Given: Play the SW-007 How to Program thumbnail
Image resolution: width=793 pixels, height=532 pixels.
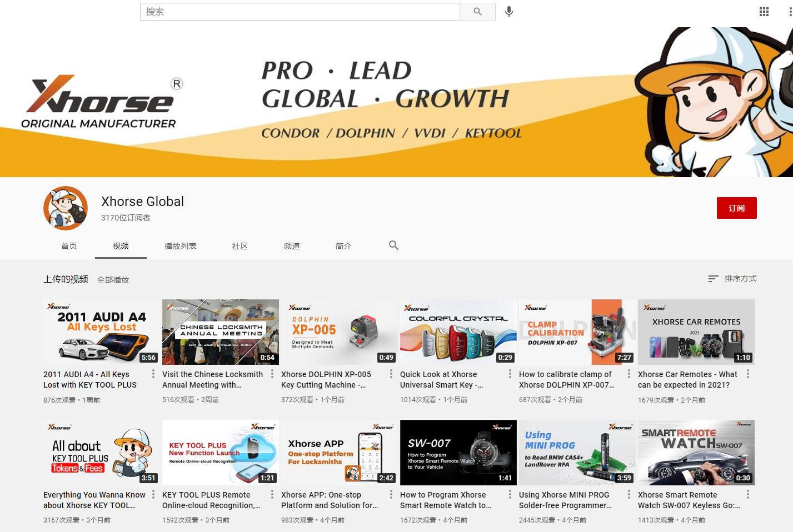Looking at the screenshot, I should 458,453.
